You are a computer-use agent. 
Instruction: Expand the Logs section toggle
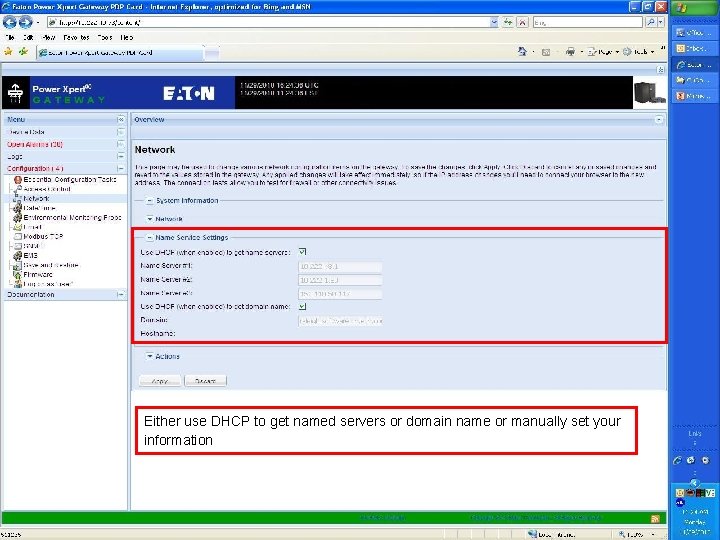point(121,156)
